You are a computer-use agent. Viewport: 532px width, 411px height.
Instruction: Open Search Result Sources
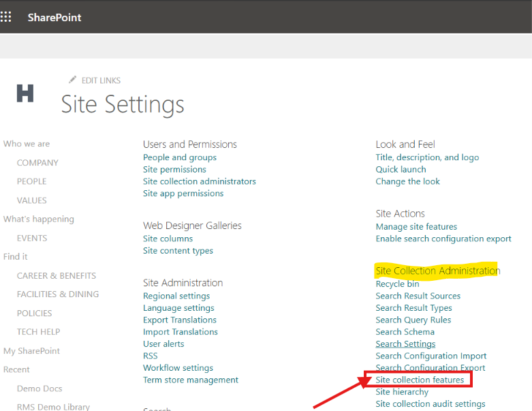coord(418,296)
